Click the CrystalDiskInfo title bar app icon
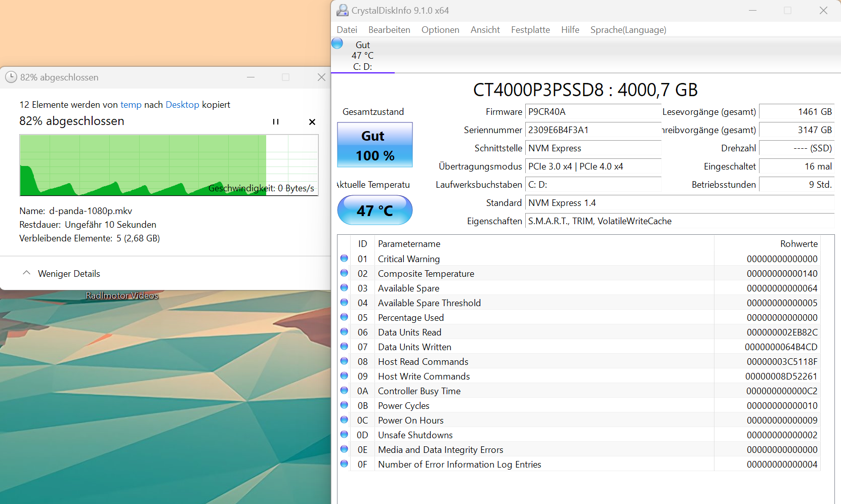841x504 pixels. 343,10
